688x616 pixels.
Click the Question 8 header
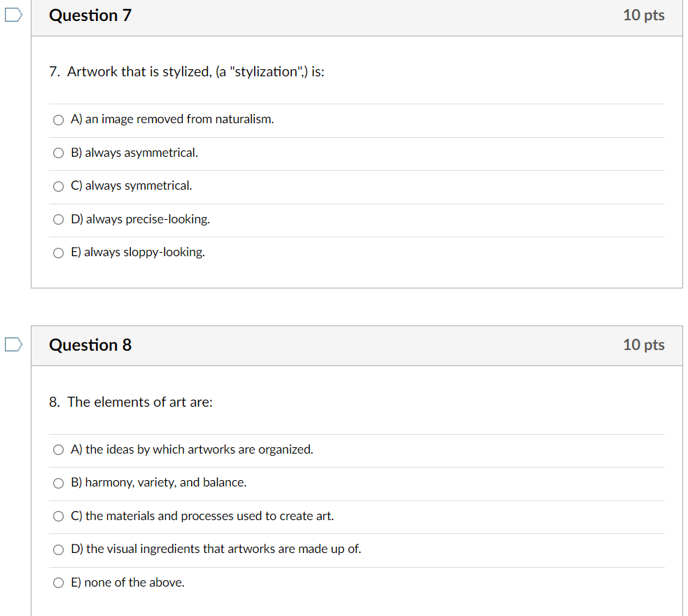(90, 344)
